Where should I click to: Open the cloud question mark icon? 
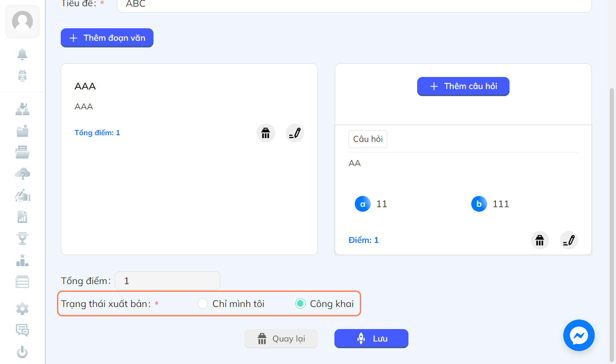22,173
